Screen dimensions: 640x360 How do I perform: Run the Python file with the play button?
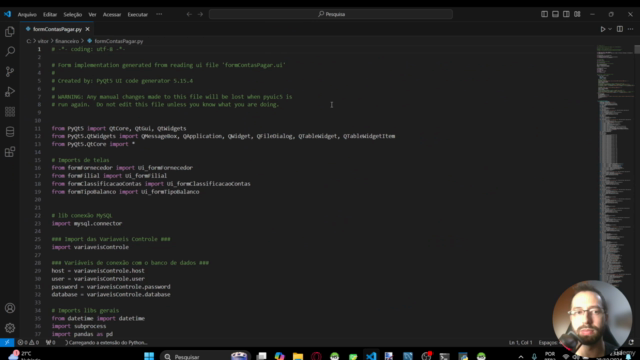[602, 29]
